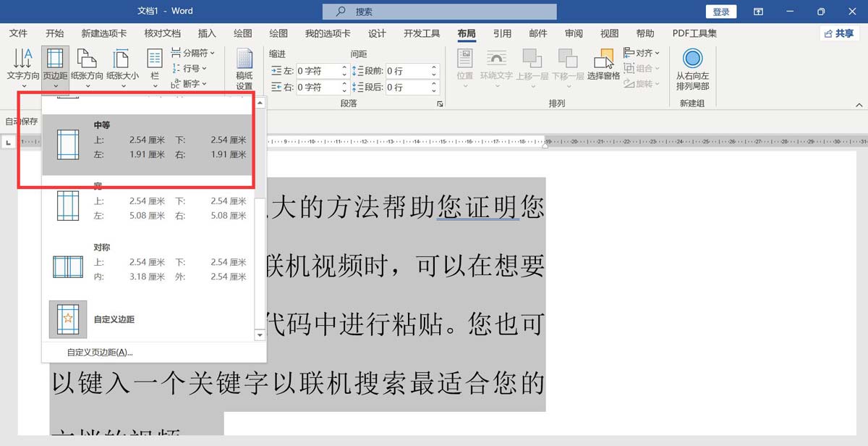Open the paragraph dialog launcher in 段落
The height and width of the screenshot is (446, 868).
tap(440, 104)
